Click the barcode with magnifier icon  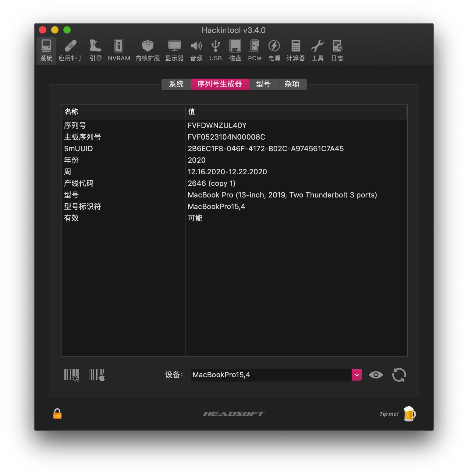point(71,375)
